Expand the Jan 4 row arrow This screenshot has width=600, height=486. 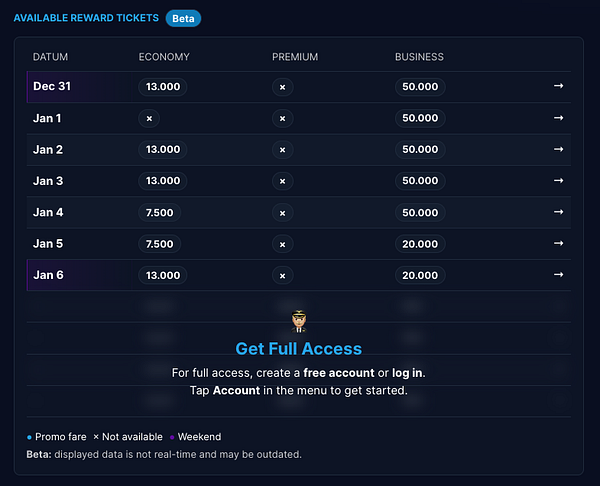(x=558, y=212)
